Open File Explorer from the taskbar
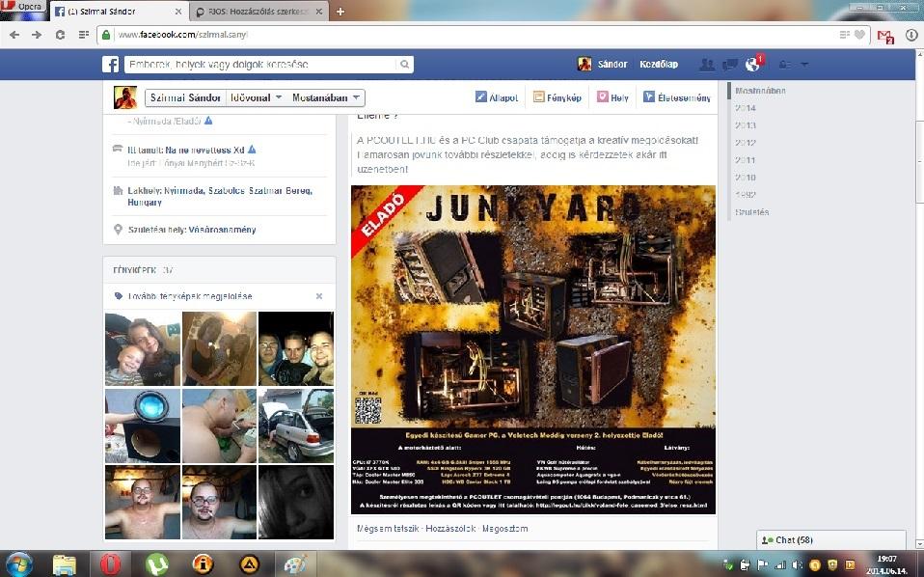Image resolution: width=924 pixels, height=577 pixels. click(x=65, y=564)
